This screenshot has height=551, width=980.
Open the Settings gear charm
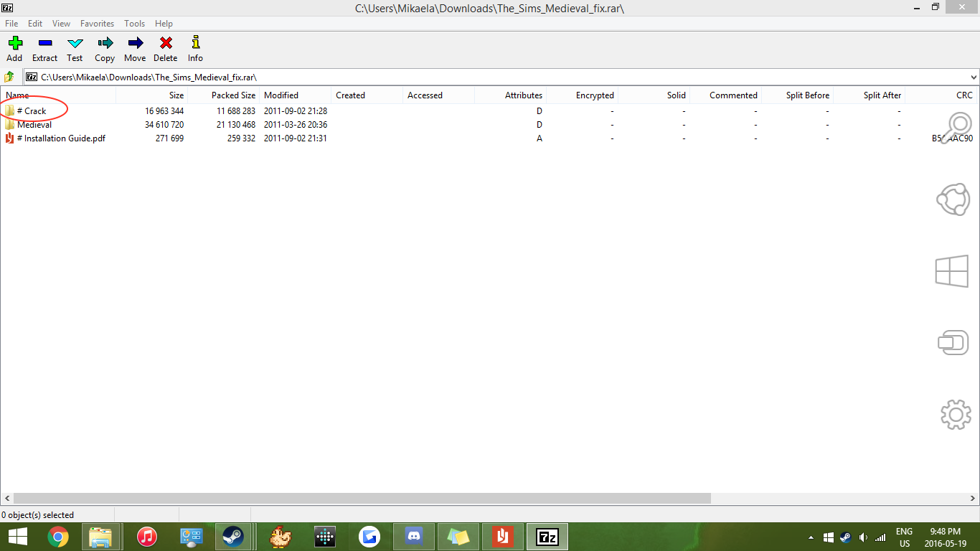point(956,415)
